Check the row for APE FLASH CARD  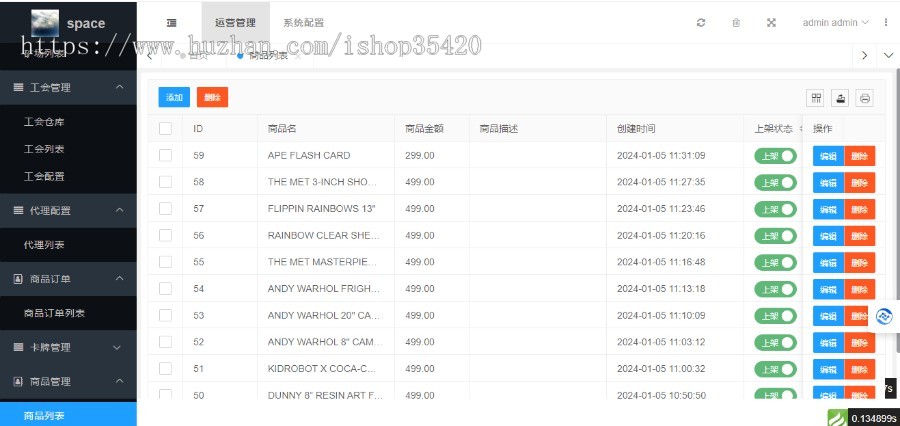(165, 155)
